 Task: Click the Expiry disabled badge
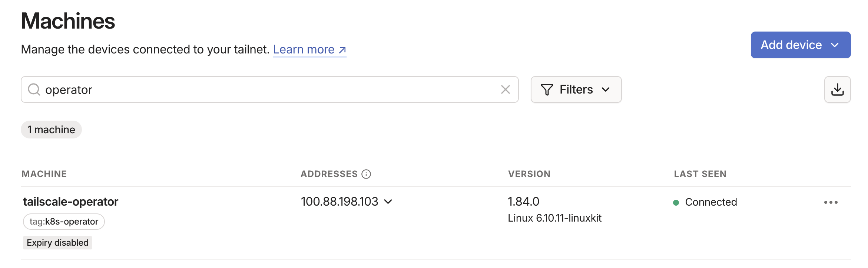pos(57,243)
